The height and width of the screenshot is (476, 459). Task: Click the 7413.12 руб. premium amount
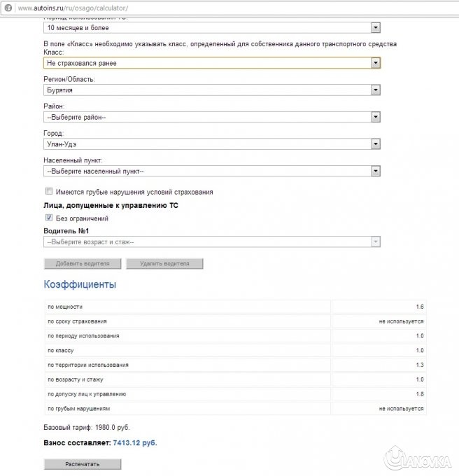(134, 443)
